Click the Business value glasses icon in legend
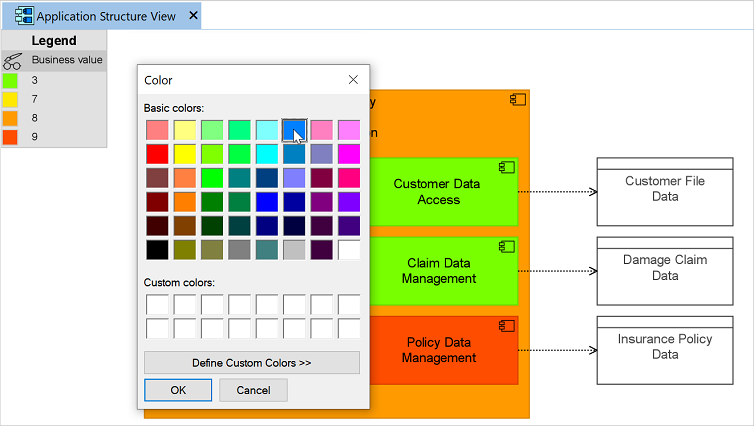 pyautogui.click(x=13, y=61)
